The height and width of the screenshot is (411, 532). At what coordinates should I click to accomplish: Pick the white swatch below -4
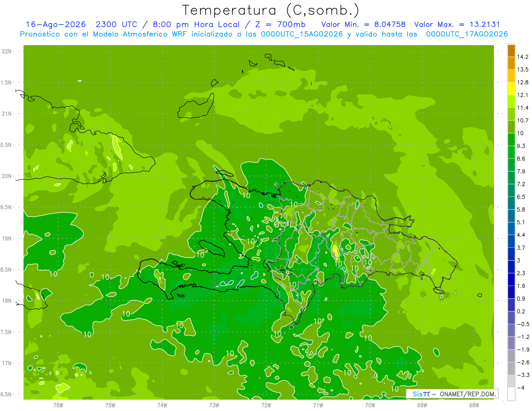[512, 394]
